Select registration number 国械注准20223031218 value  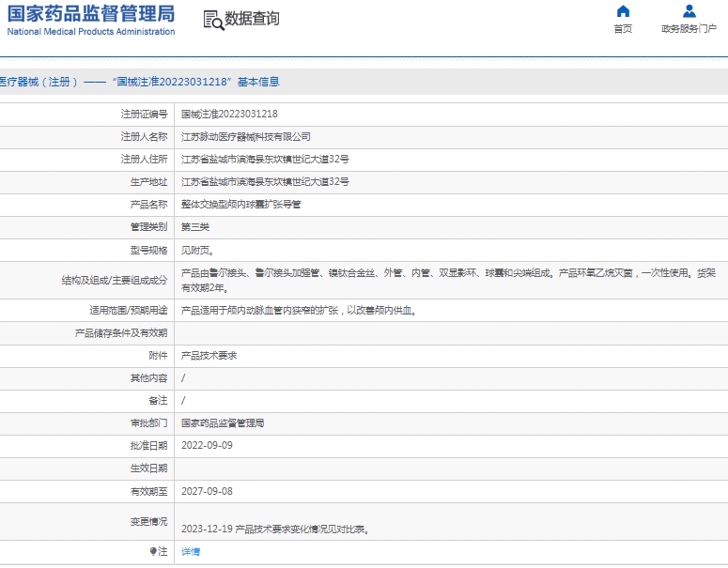click(x=229, y=114)
